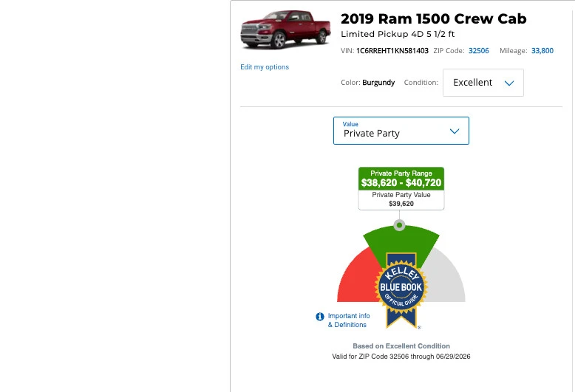Click the Kelley Blue Book badge icon
Viewport: 575px width, 392px height.
(401, 290)
